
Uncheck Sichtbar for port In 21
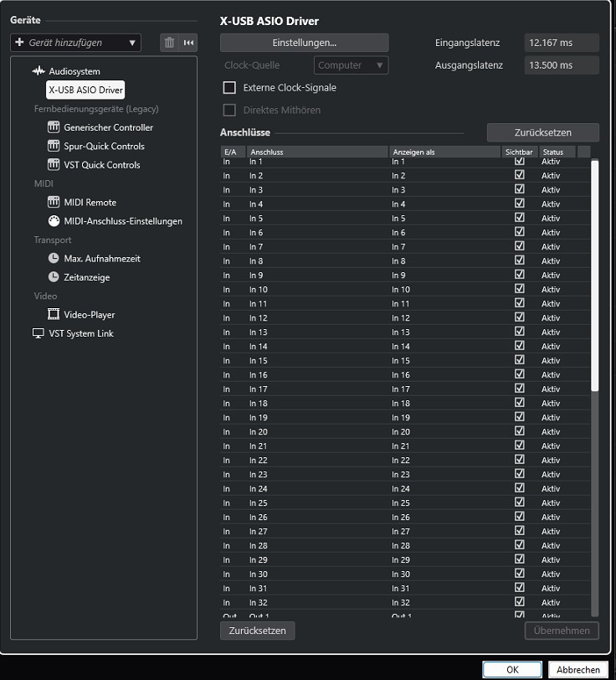pyautogui.click(x=519, y=445)
